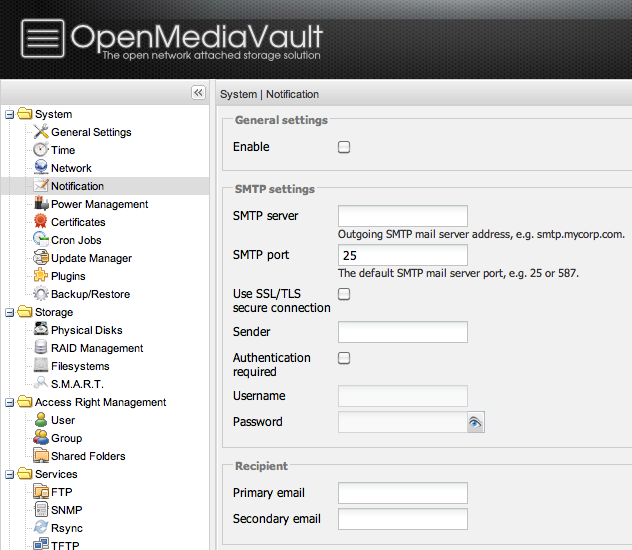Screen dimensions: 632x550
Task: Collapse the Storage tree node
Action: (9, 312)
